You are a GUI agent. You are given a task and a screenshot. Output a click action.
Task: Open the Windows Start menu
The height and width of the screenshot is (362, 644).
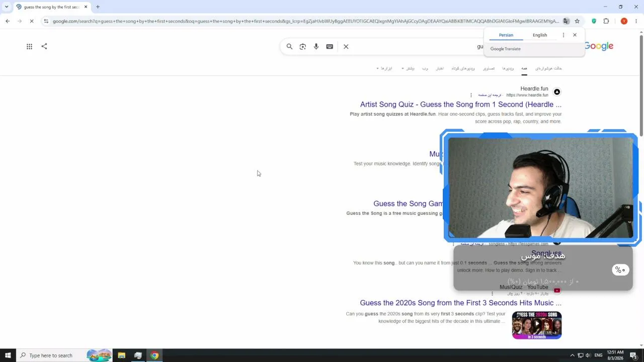pyautogui.click(x=8, y=355)
